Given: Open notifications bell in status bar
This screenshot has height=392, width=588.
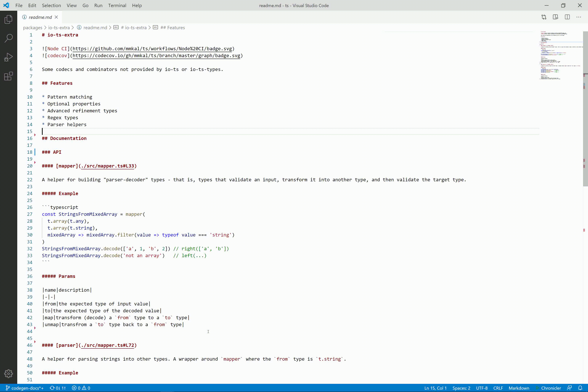Looking at the screenshot, I should pyautogui.click(x=580, y=388).
